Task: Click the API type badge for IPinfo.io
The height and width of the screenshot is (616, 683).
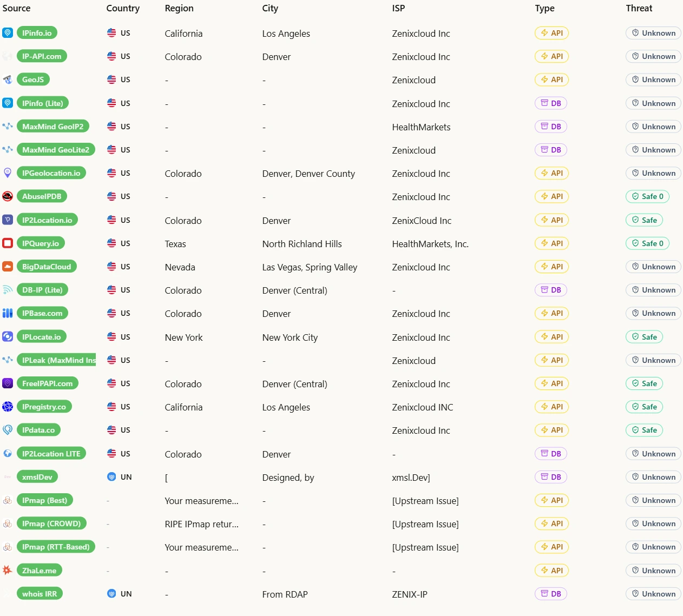Action: point(551,33)
